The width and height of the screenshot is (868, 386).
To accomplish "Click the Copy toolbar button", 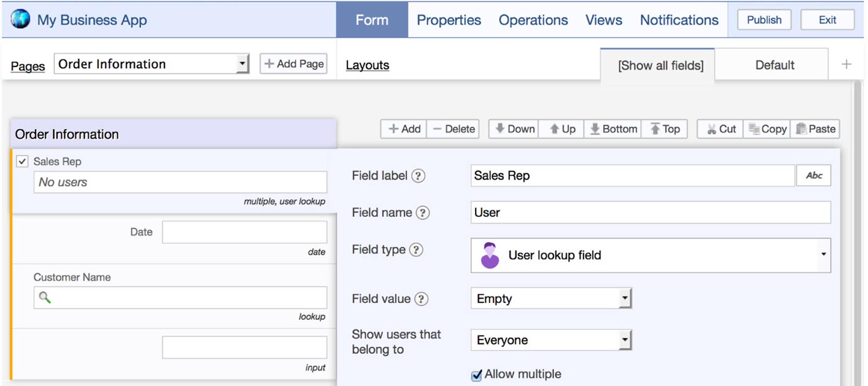I will [767, 129].
